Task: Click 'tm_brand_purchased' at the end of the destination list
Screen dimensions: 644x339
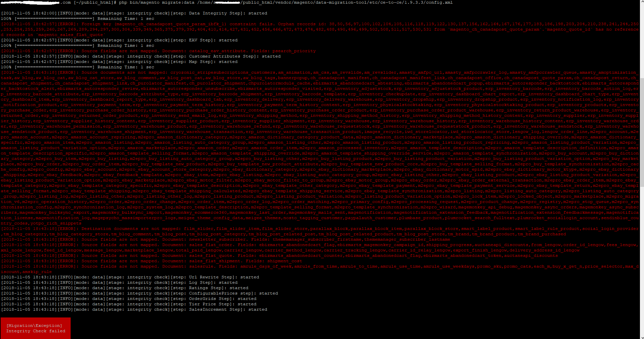Action: click(542, 234)
